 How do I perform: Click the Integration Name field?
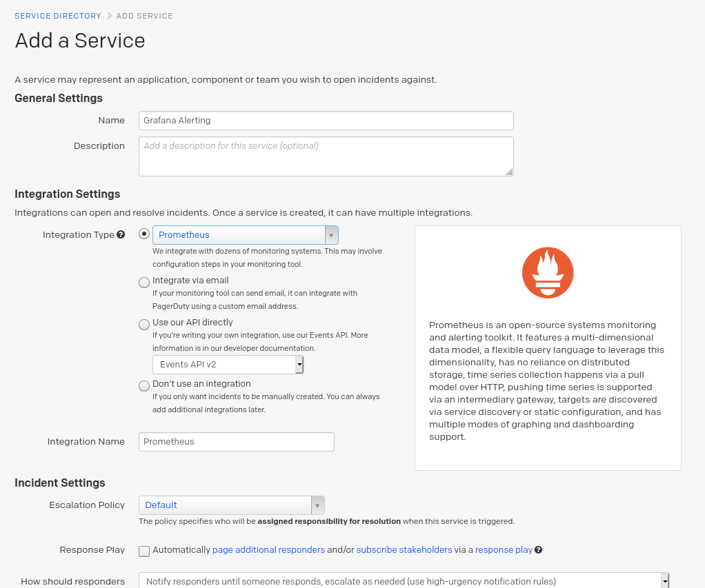point(237,442)
